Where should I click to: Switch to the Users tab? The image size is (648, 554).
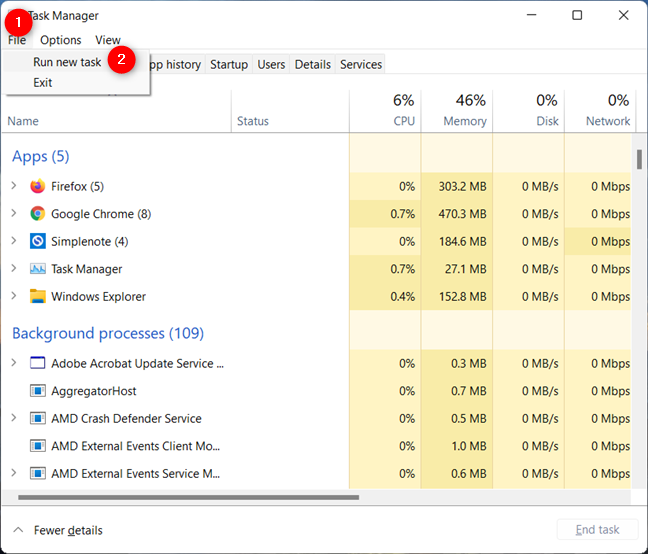click(271, 64)
